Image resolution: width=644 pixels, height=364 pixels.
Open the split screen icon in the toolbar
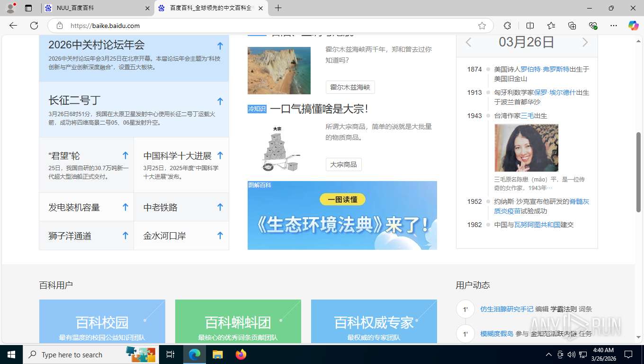[x=530, y=26]
